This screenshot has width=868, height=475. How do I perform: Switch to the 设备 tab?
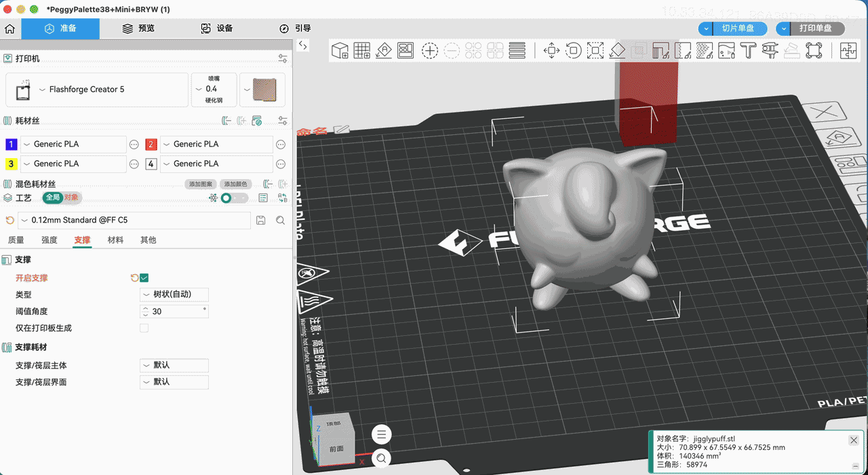click(217, 28)
